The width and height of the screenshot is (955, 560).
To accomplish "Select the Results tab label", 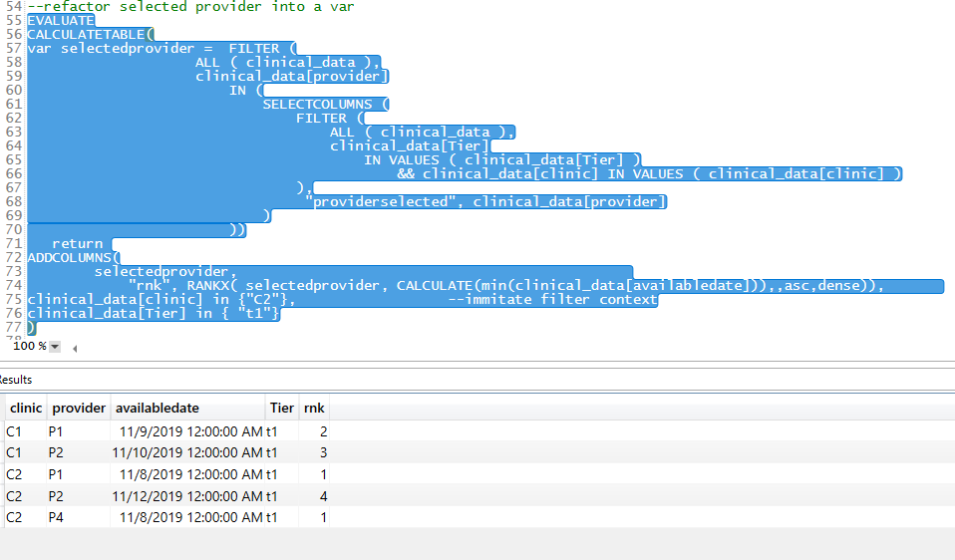I will (x=16, y=380).
